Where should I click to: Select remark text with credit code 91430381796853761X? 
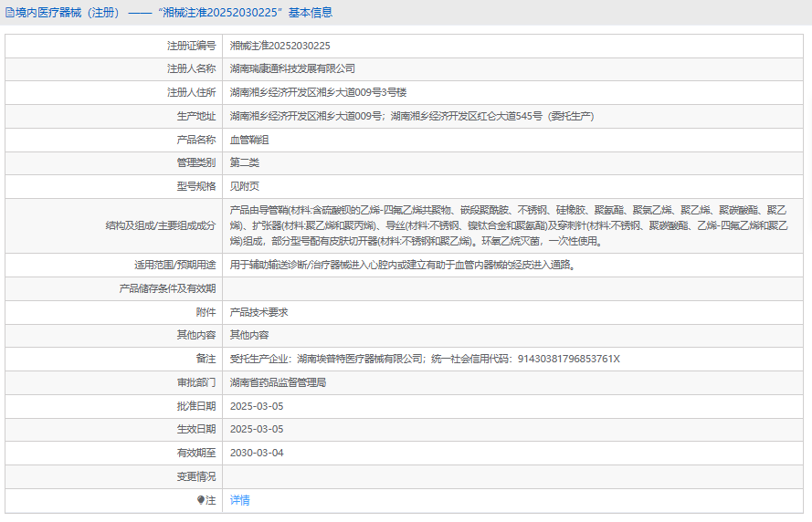coord(425,359)
